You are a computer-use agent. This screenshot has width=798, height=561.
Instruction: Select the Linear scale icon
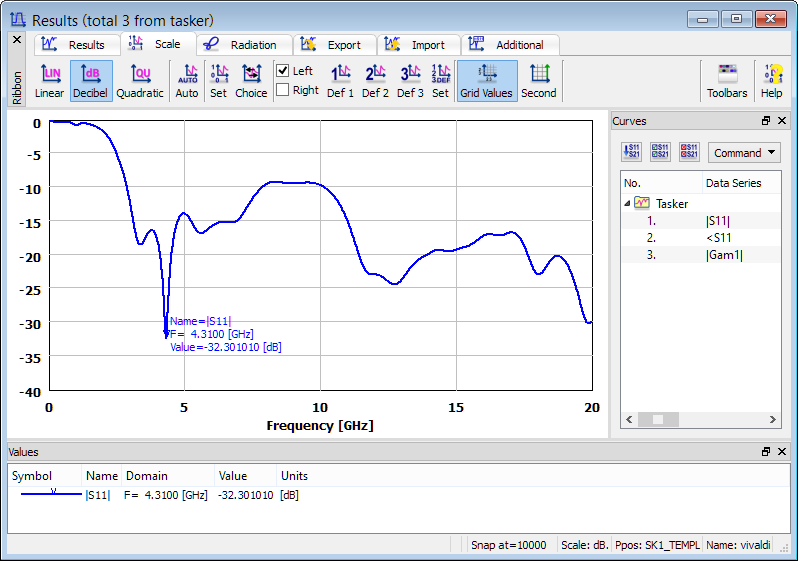tap(49, 80)
